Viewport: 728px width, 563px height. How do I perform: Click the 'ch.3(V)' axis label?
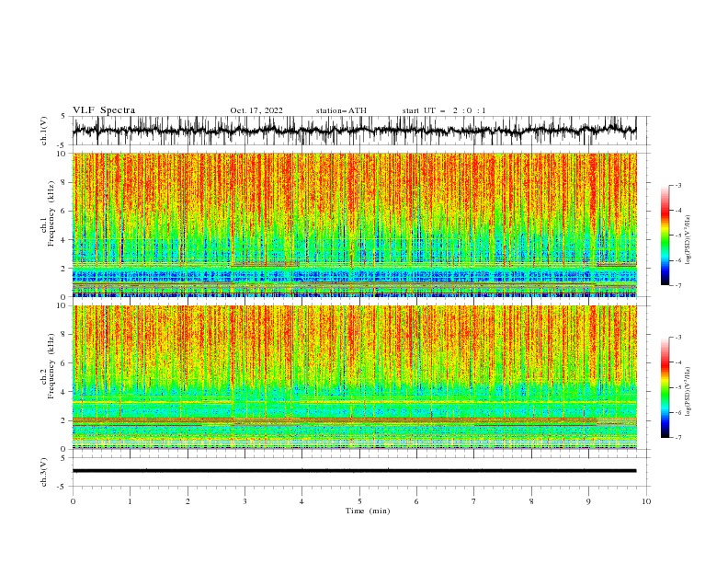click(44, 472)
